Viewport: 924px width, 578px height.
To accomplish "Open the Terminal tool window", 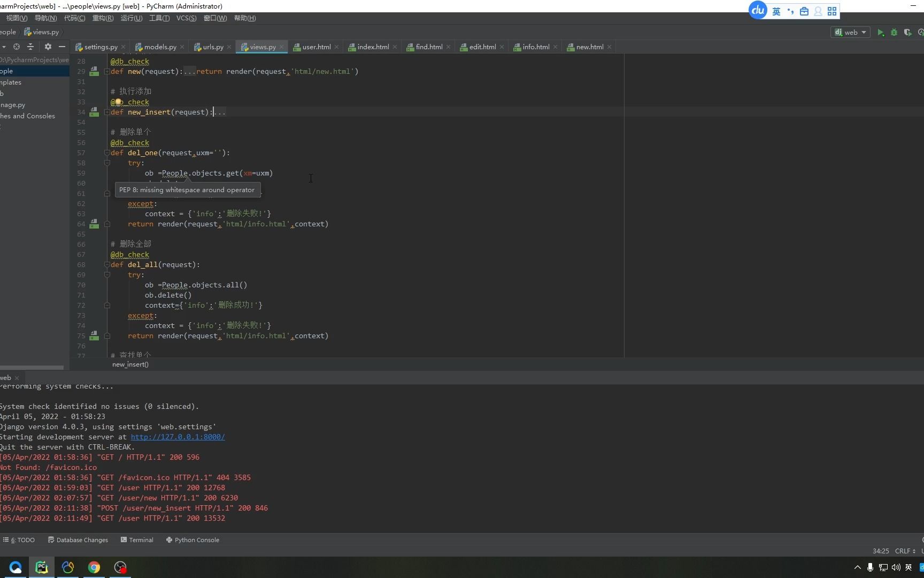I will [x=141, y=539].
